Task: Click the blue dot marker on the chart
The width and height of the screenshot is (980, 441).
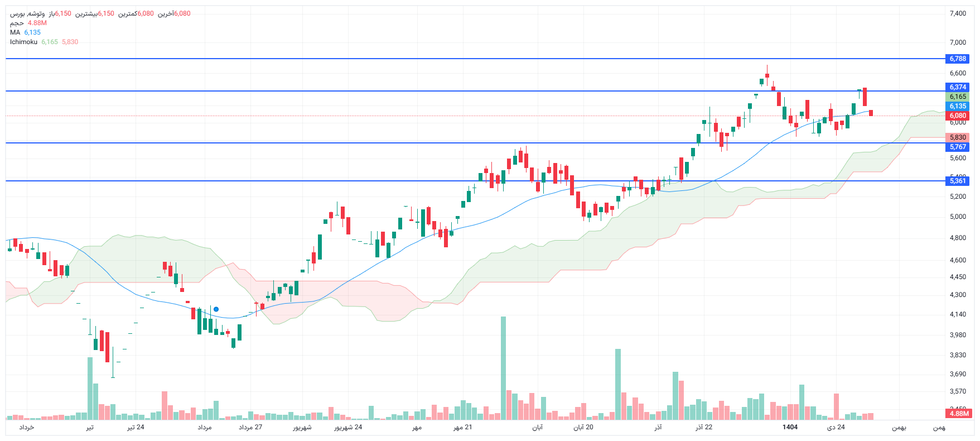Action: (x=216, y=309)
